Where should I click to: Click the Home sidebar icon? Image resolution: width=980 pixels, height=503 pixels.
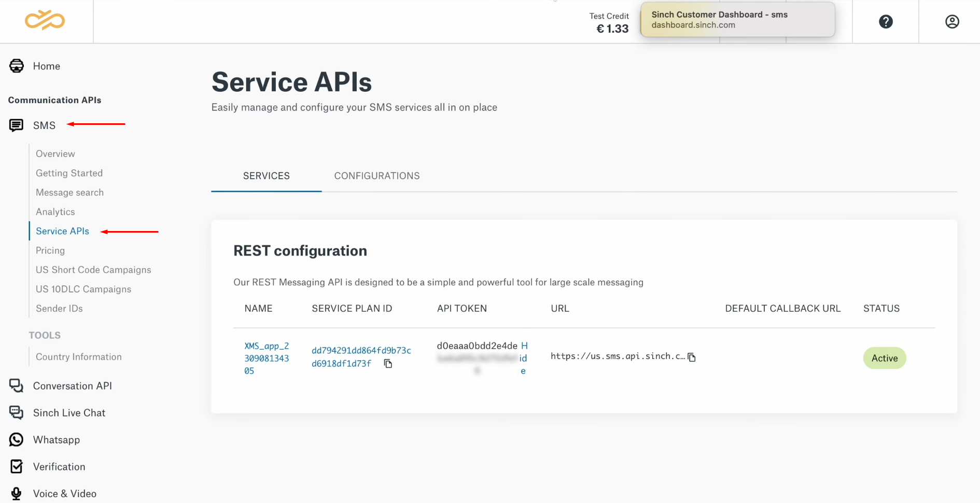click(17, 66)
